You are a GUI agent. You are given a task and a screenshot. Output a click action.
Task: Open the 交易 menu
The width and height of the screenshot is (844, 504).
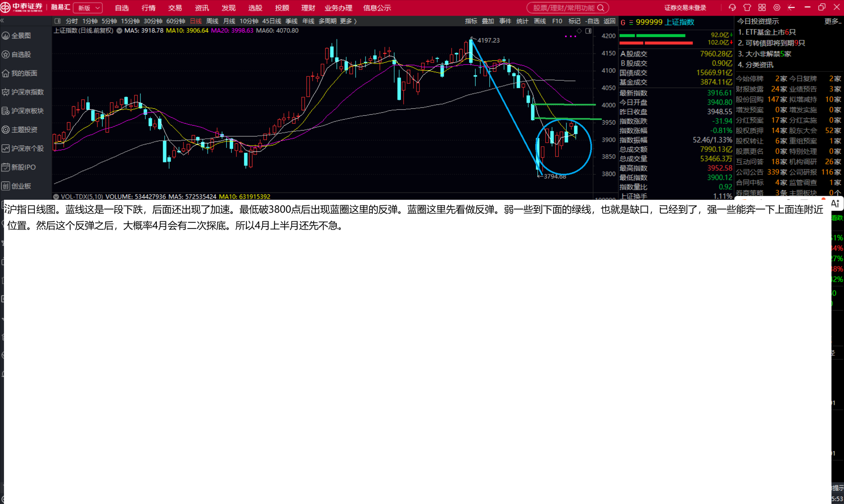[x=175, y=8]
